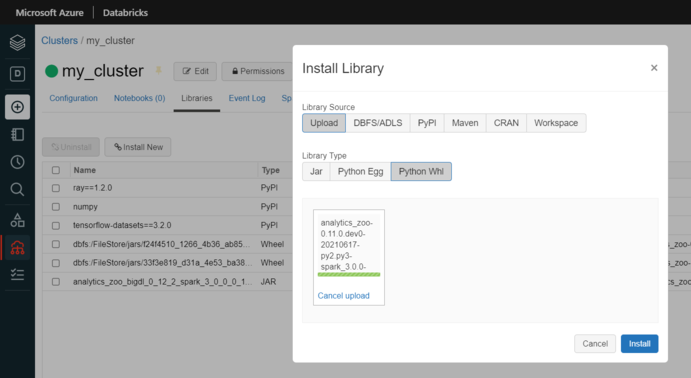Open the Jobs checklist sidebar icon
Image resolution: width=691 pixels, height=378 pixels.
tap(17, 274)
